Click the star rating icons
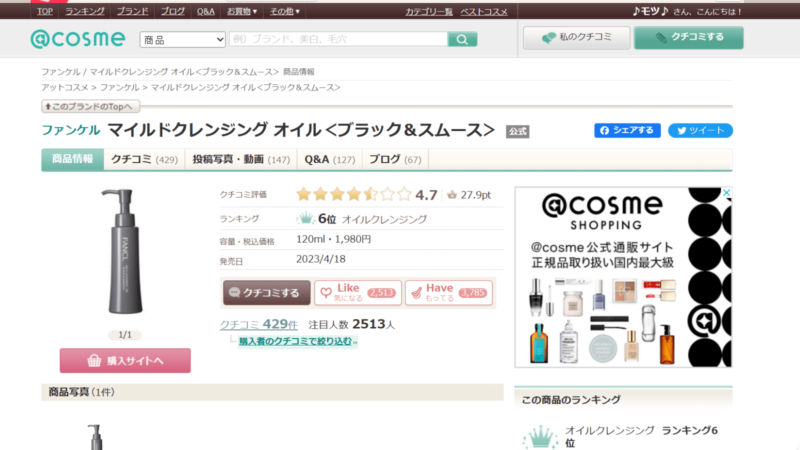 (x=354, y=194)
